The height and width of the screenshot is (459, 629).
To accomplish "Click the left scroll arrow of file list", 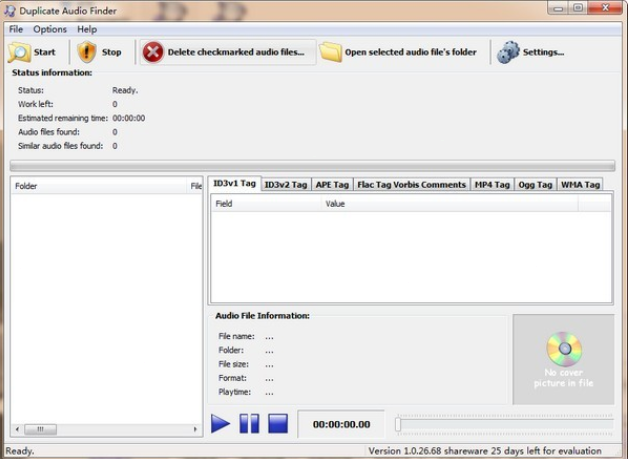I will [17, 429].
